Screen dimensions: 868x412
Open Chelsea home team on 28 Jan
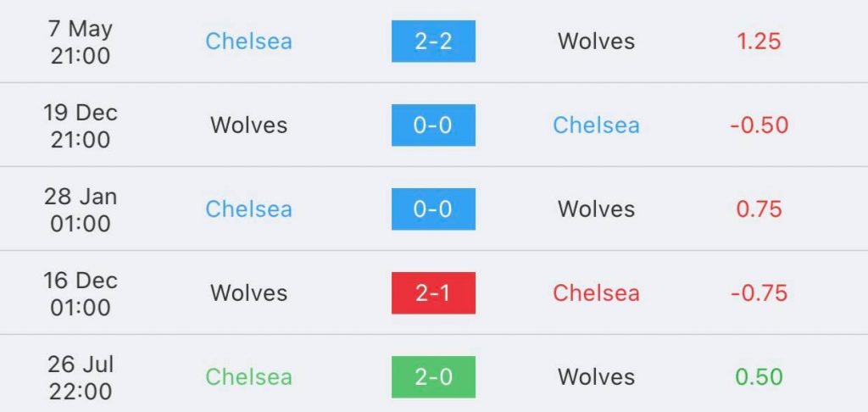pyautogui.click(x=248, y=209)
